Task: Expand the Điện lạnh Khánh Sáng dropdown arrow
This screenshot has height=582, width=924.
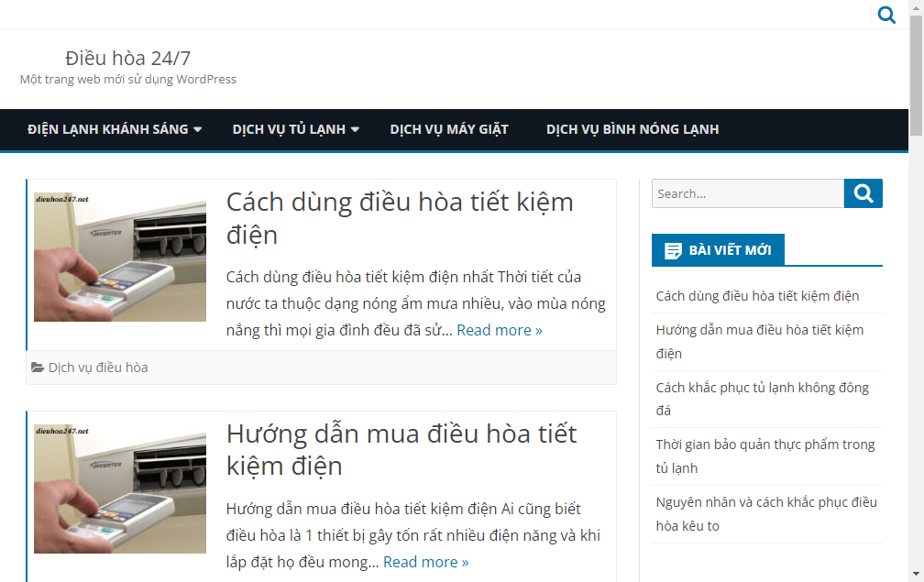Action: point(197,129)
